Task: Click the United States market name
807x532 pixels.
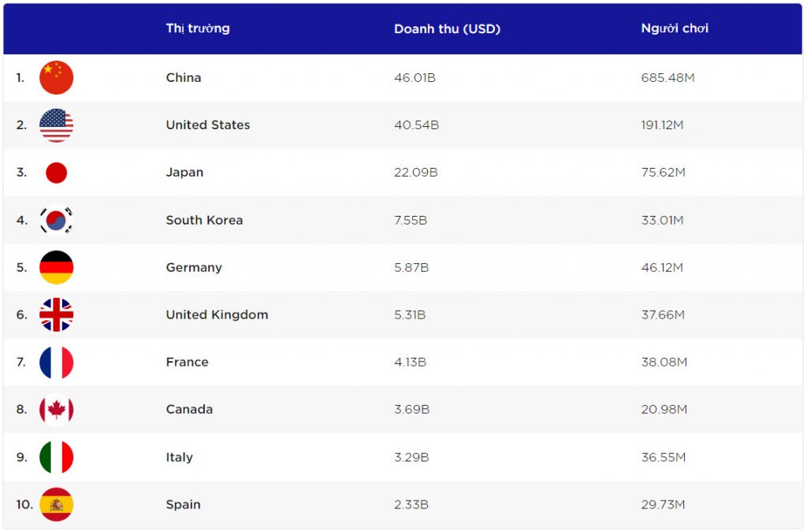Action: (208, 125)
